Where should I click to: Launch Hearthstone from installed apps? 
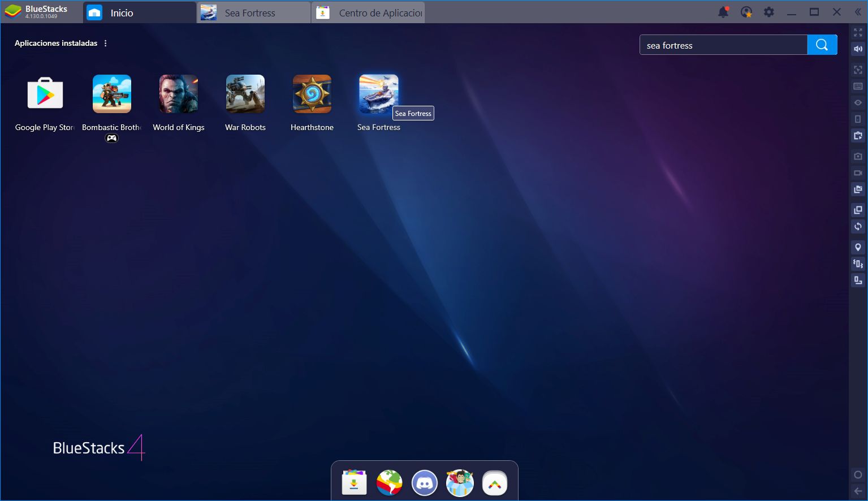coord(312,94)
